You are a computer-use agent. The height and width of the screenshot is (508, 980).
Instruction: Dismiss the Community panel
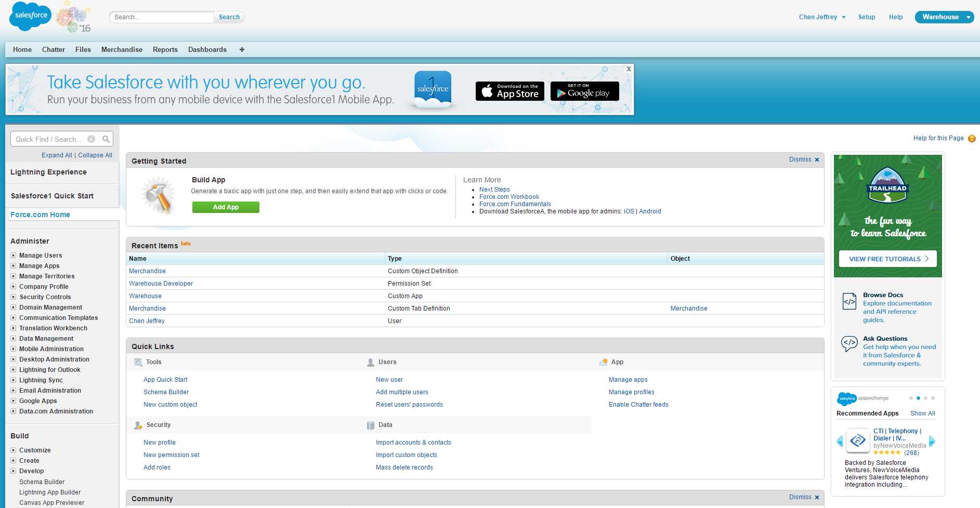pos(804,497)
